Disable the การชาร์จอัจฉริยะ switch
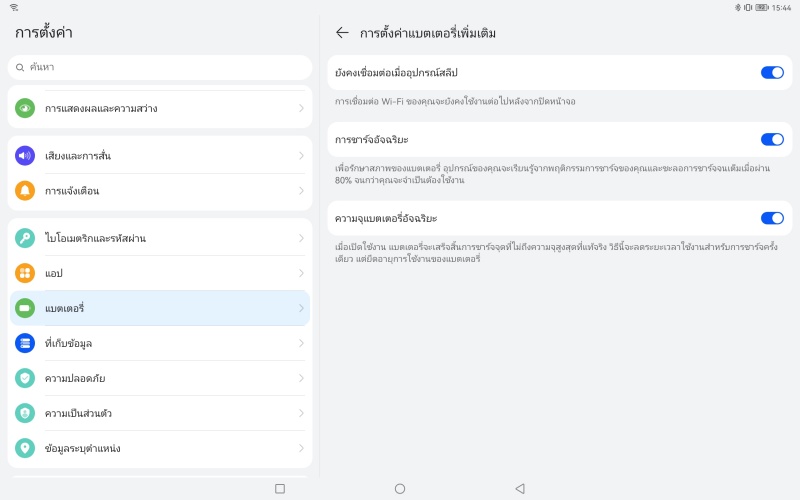Image resolution: width=800 pixels, height=500 pixels. pyautogui.click(x=772, y=139)
